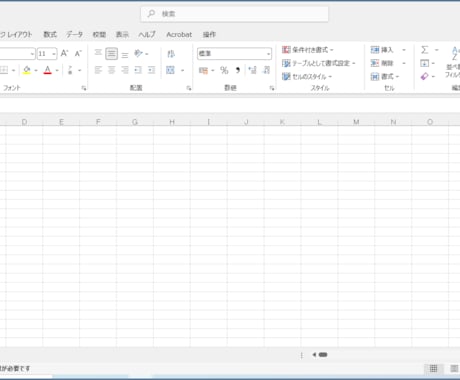The height and width of the screenshot is (380, 460).
Task: Open セルのスタイル menu
Action: point(307,77)
